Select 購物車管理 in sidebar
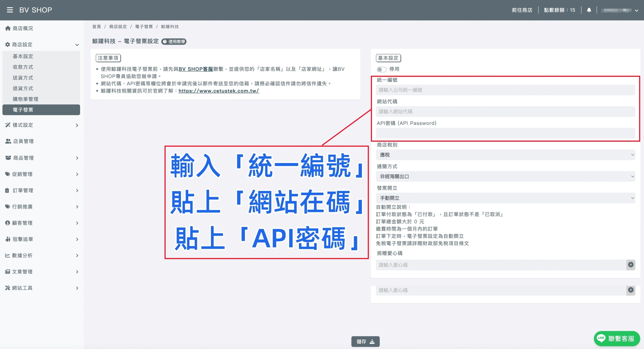Screen dimensions: 644x349 pyautogui.click(x=25, y=99)
